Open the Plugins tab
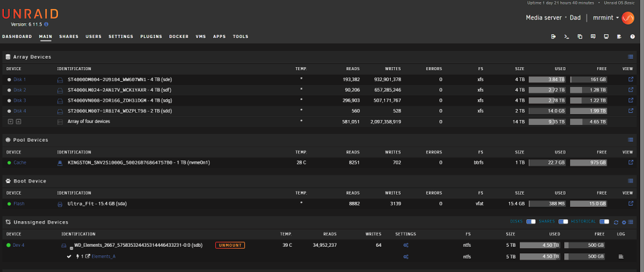The image size is (644, 272). coord(151,37)
